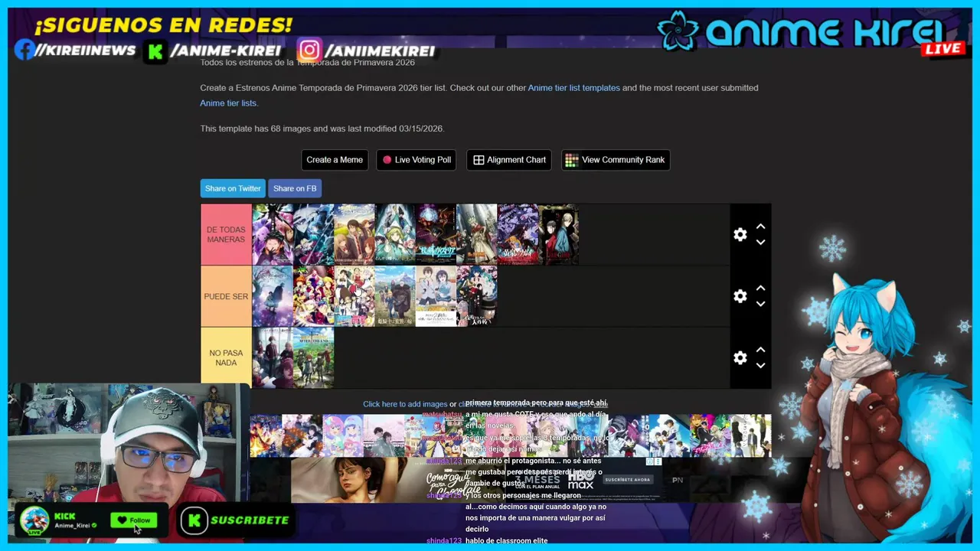Select fourth poster in PUEDE SER tier
This screenshot has width=980, height=551.
395,296
